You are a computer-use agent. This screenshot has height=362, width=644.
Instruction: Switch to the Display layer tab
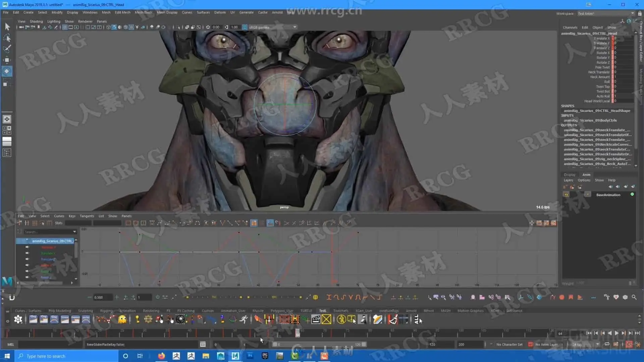(x=570, y=175)
